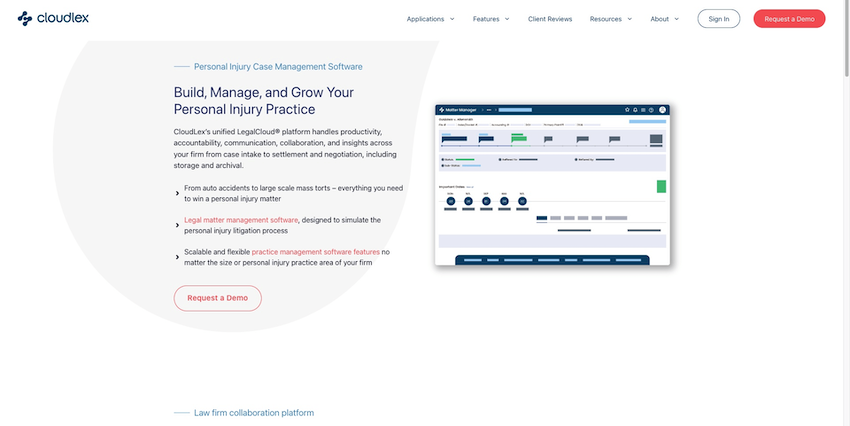Click the CloudLex logo
The image size is (850, 426).
click(53, 18)
